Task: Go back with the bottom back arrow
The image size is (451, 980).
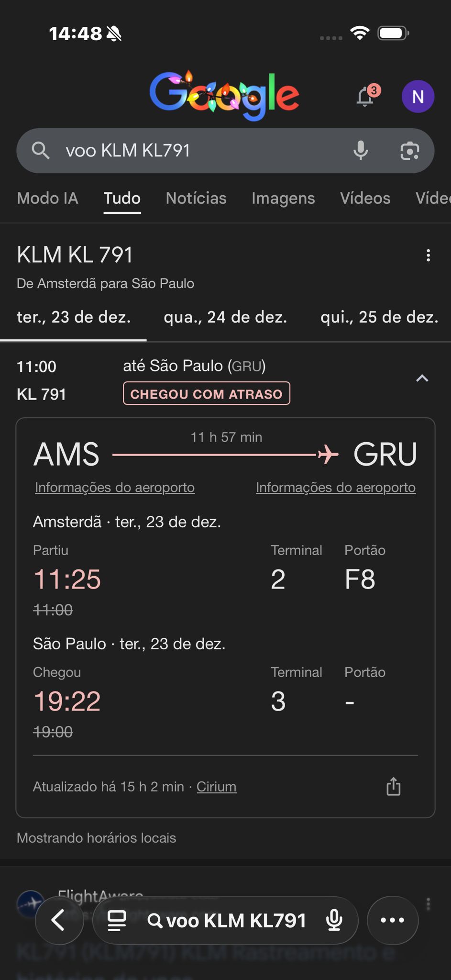Action: [59, 920]
